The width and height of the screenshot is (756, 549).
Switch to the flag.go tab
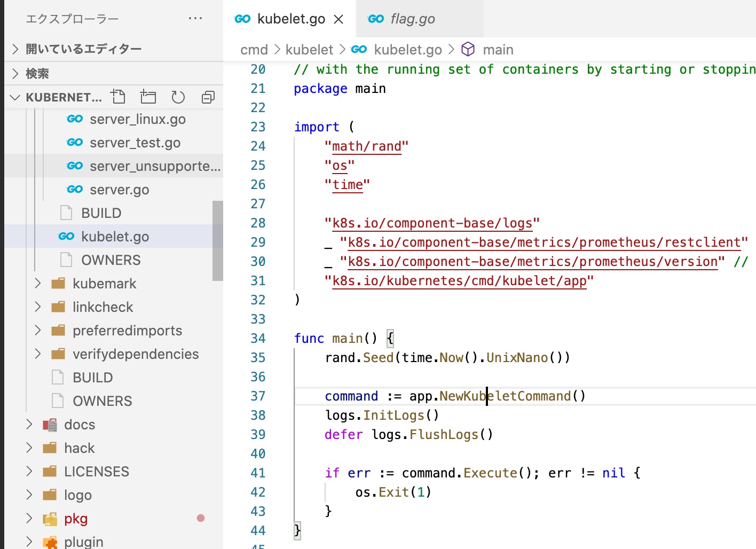(x=420, y=19)
